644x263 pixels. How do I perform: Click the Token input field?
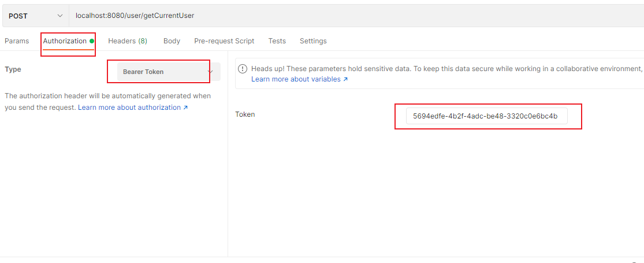487,116
